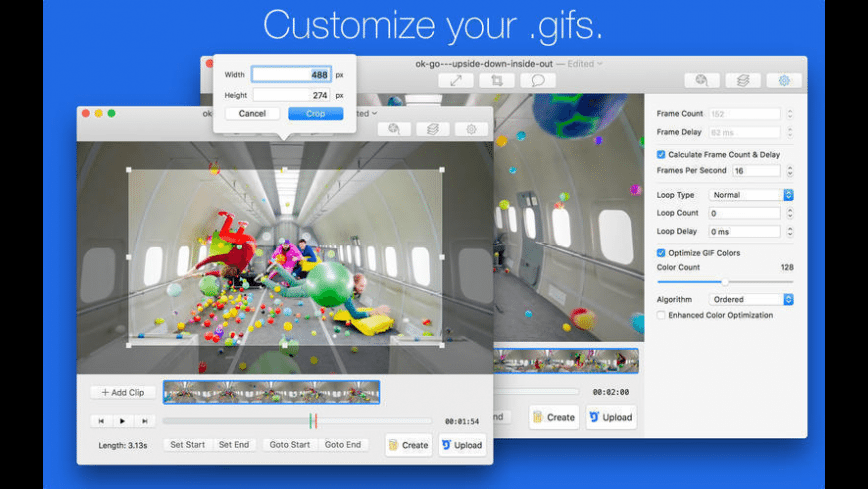
Task: Click the Frames Per Second field
Action: click(756, 171)
